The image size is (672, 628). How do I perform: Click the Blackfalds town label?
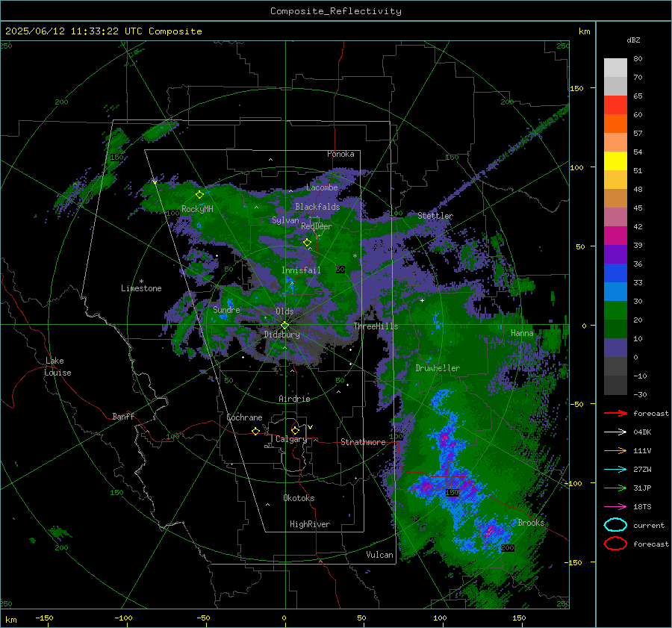(x=317, y=207)
